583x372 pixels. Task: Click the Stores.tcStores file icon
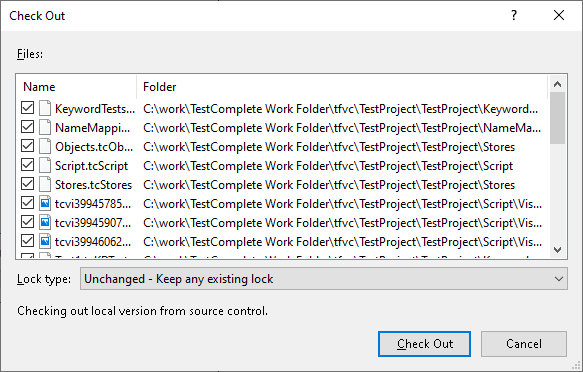coord(45,184)
